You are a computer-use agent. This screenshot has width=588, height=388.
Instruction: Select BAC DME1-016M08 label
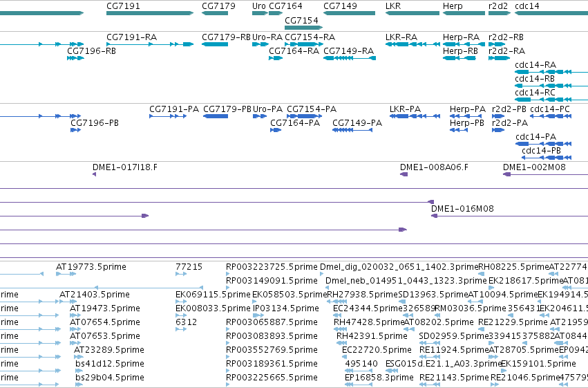coord(462,209)
